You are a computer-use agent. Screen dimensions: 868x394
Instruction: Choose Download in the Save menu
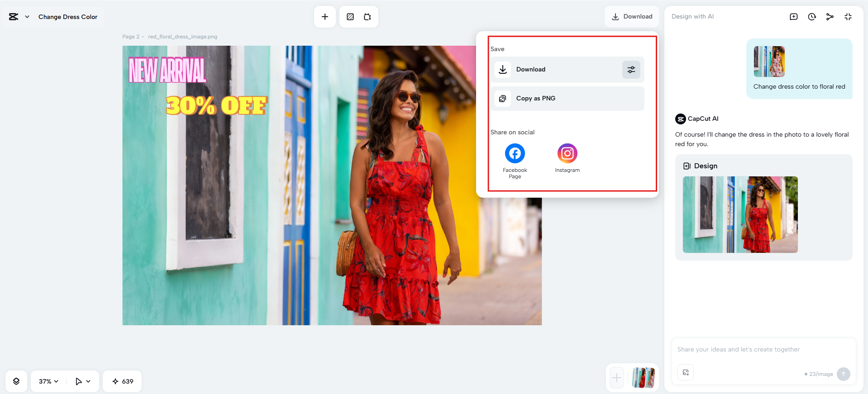(x=568, y=70)
